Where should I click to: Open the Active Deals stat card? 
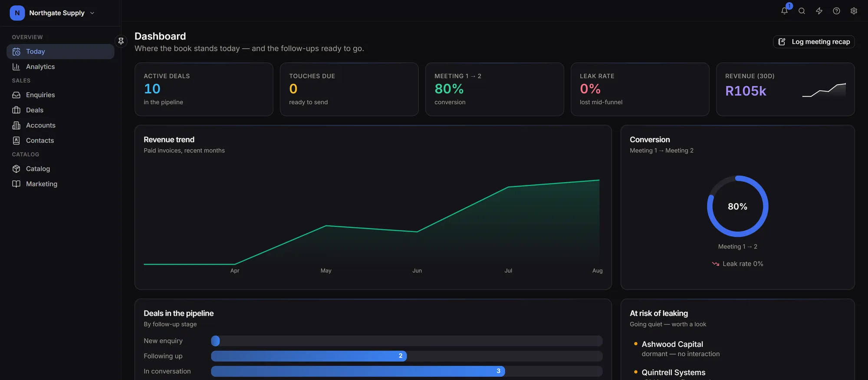coord(204,89)
